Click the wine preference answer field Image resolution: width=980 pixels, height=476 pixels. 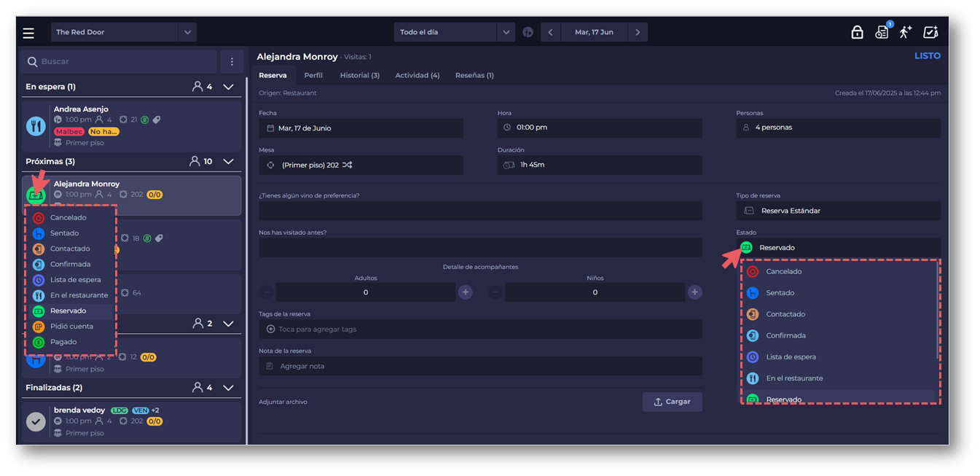tap(480, 211)
